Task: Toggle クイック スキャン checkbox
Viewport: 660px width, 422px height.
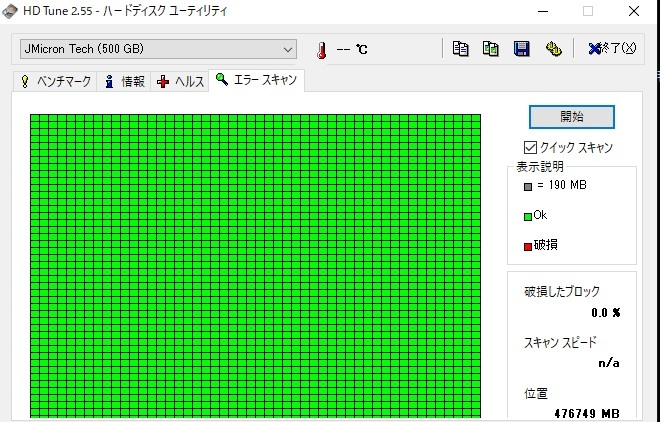Action: coord(530,147)
